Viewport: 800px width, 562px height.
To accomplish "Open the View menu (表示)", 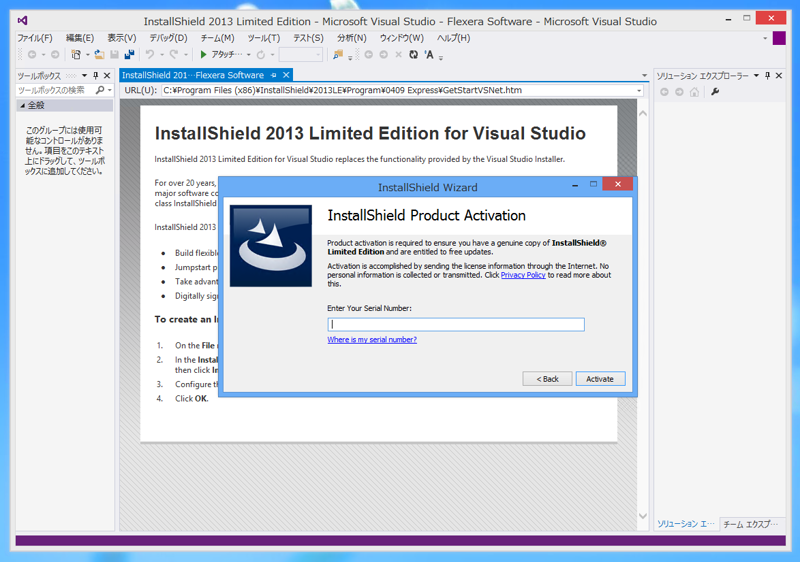I will [121, 38].
